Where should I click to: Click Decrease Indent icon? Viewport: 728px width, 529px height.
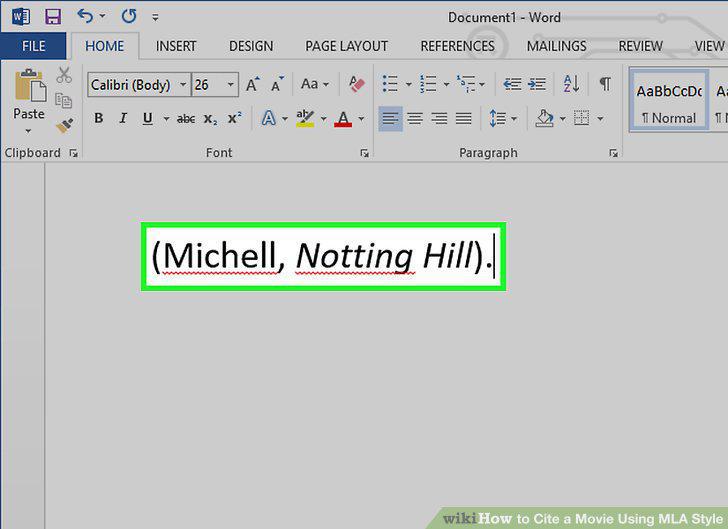pyautogui.click(x=512, y=84)
